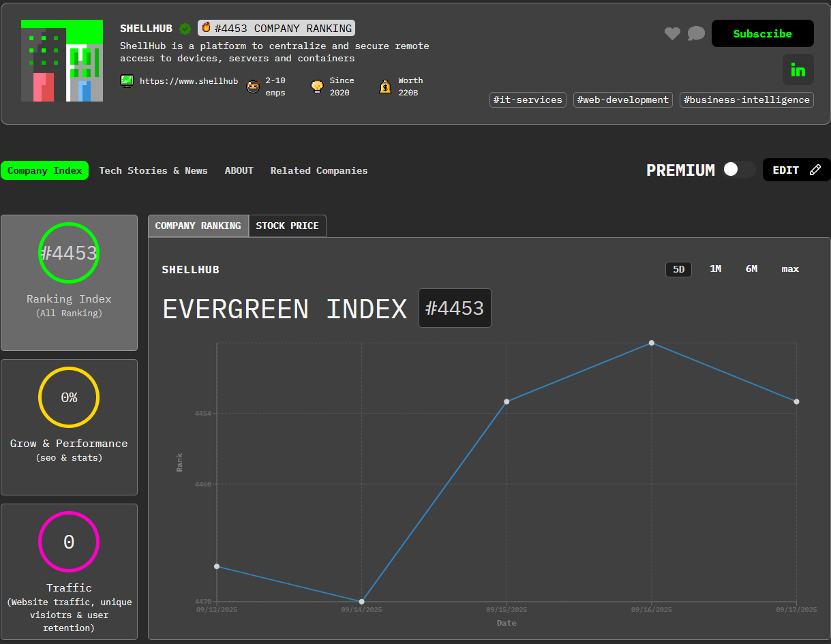Switch to Company Index tab

click(45, 170)
